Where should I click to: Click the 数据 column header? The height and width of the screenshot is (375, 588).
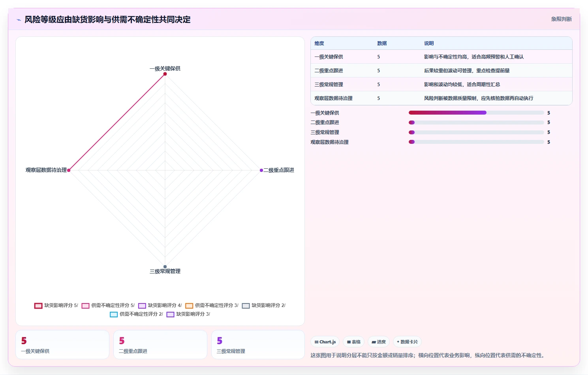click(382, 43)
